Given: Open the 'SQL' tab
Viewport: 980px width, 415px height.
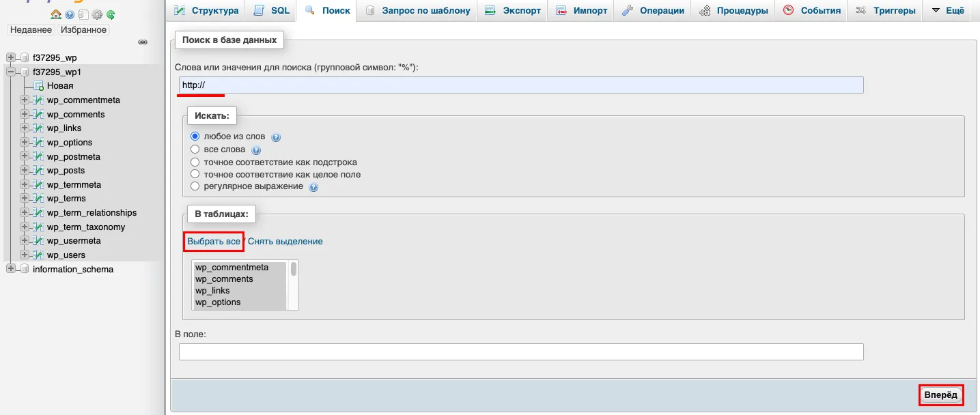Looking at the screenshot, I should 272,11.
